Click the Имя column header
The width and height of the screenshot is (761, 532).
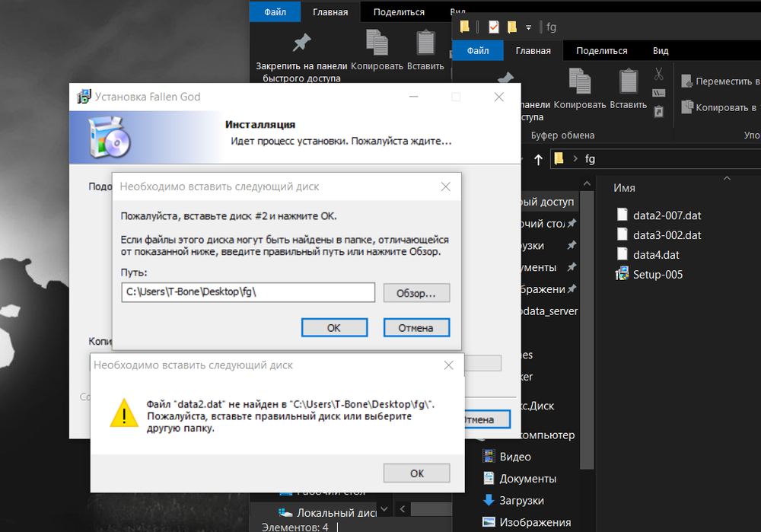[x=624, y=188]
